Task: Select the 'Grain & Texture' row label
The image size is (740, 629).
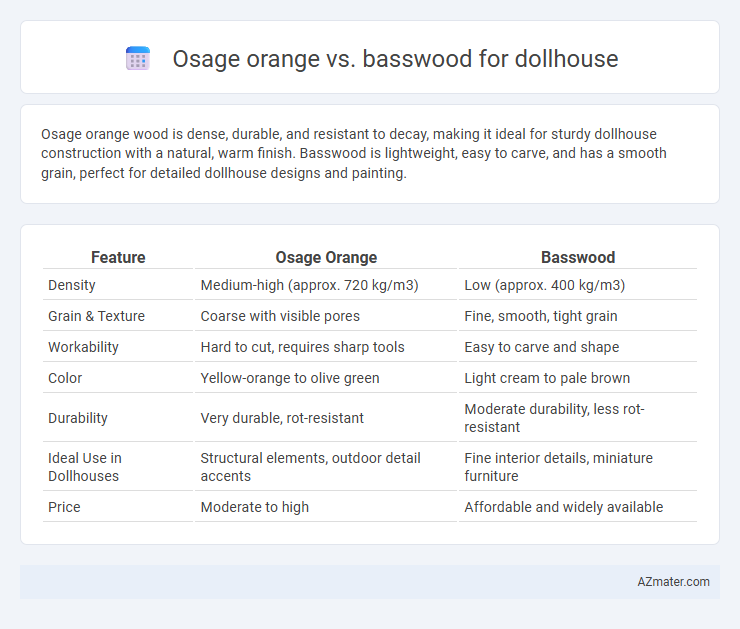Action: [x=96, y=316]
